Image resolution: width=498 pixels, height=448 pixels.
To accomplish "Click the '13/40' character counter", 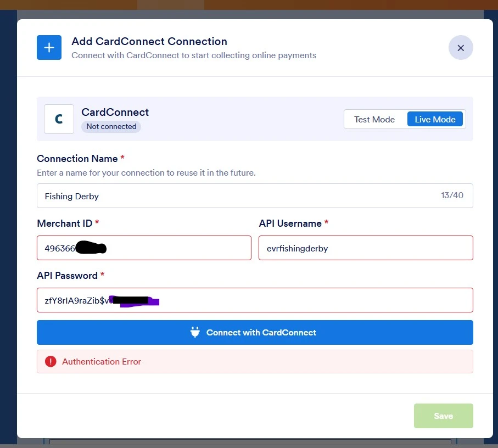I will click(x=452, y=195).
